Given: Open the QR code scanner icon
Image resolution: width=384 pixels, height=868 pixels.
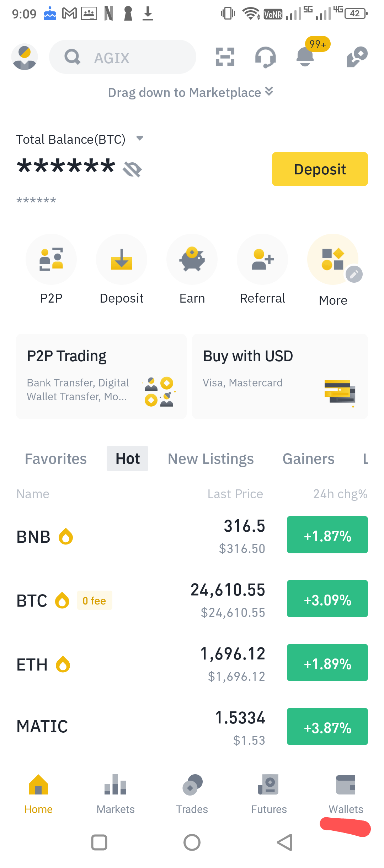Looking at the screenshot, I should (225, 57).
